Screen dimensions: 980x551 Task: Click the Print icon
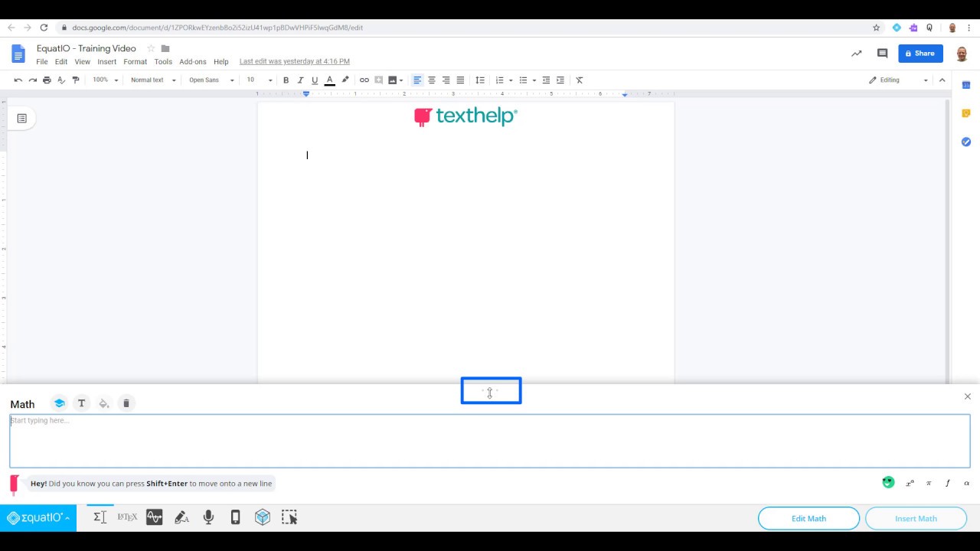pos(47,80)
